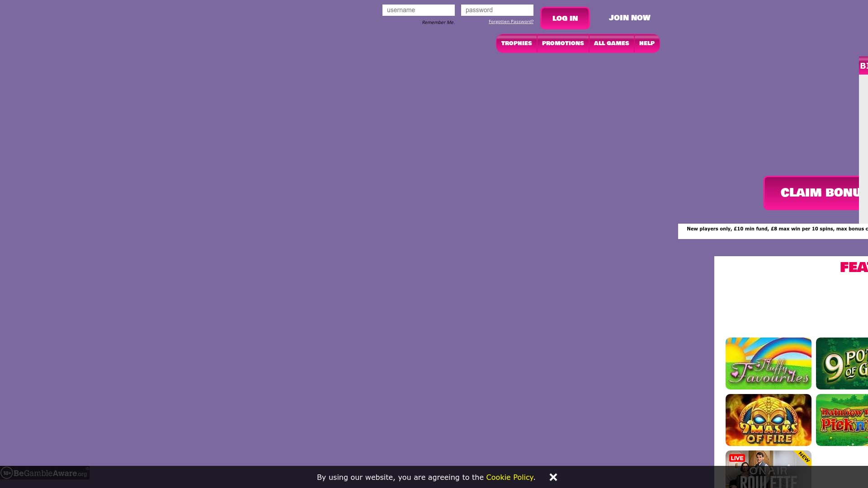Enable the Remember Me option
The width and height of the screenshot is (868, 488).
(x=438, y=22)
